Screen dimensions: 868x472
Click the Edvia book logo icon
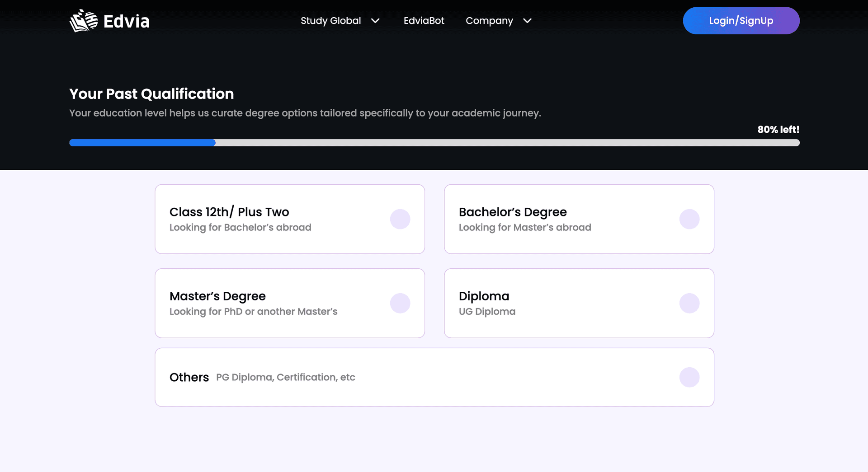pos(84,21)
